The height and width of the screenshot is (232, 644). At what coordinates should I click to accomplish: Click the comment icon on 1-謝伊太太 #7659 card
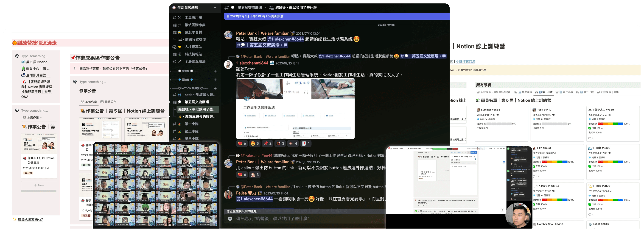pyautogui.click(x=591, y=139)
